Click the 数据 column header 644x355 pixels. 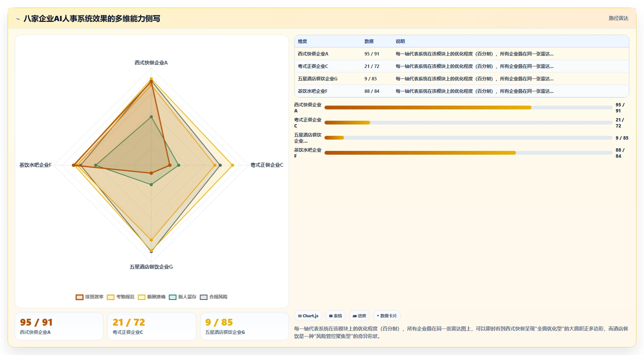pos(369,41)
